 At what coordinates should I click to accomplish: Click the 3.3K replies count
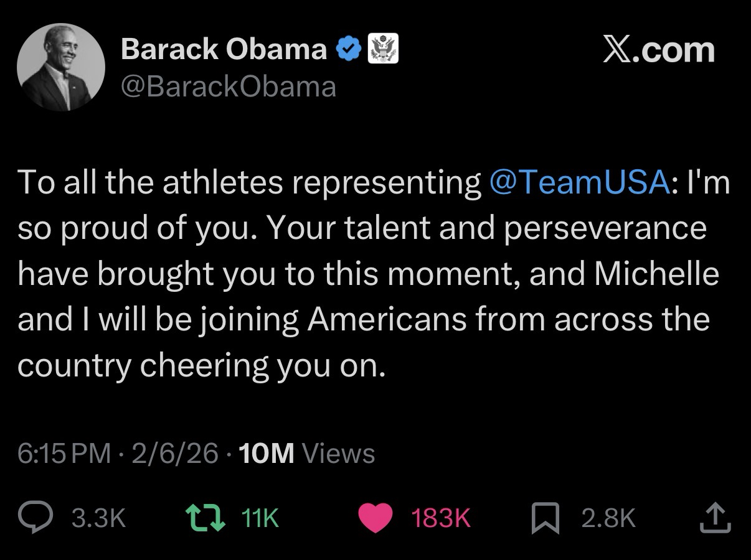point(99,518)
